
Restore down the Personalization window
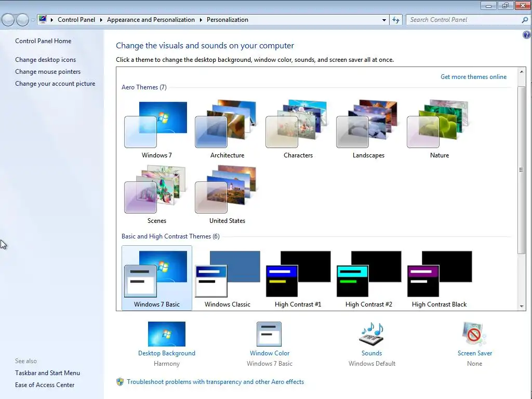pos(506,5)
